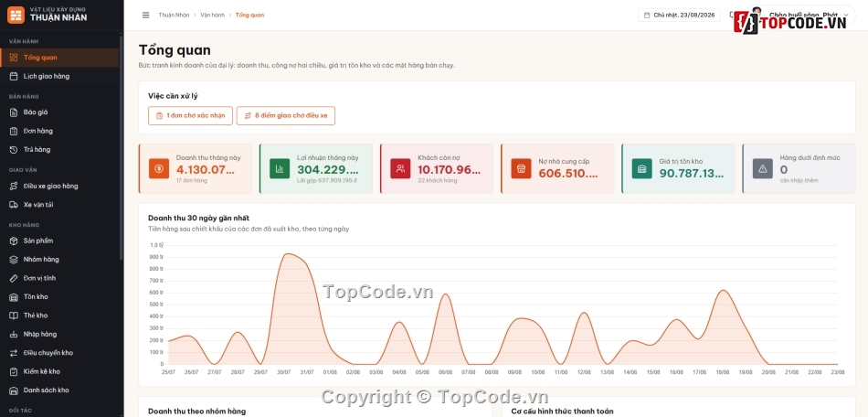
Task: Click the 'Cơ cấu hình thức thanh toán' heading
Action: [x=562, y=412]
